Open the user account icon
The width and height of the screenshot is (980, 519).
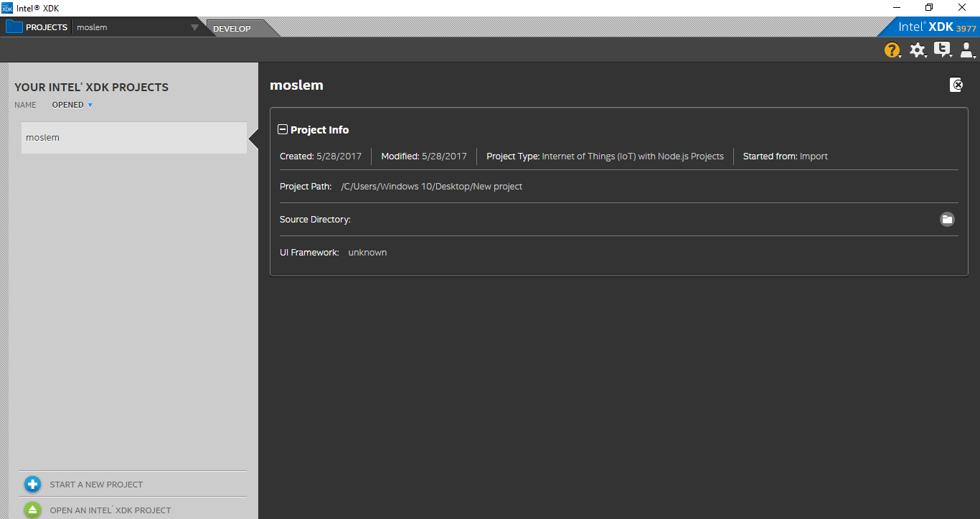[967, 50]
